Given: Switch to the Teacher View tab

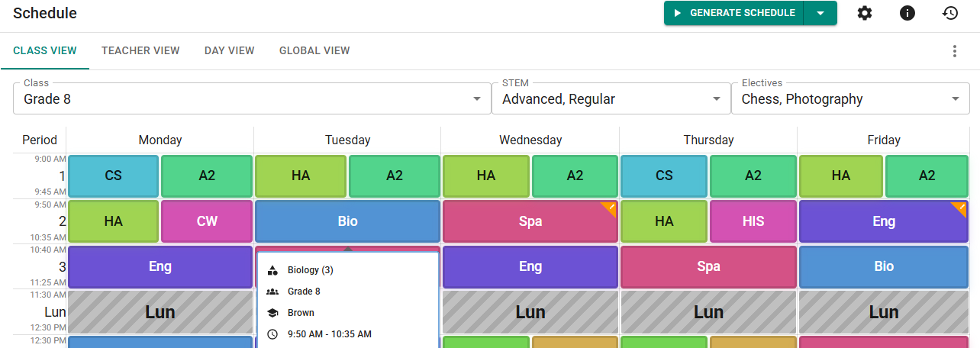Looking at the screenshot, I should coord(140,51).
